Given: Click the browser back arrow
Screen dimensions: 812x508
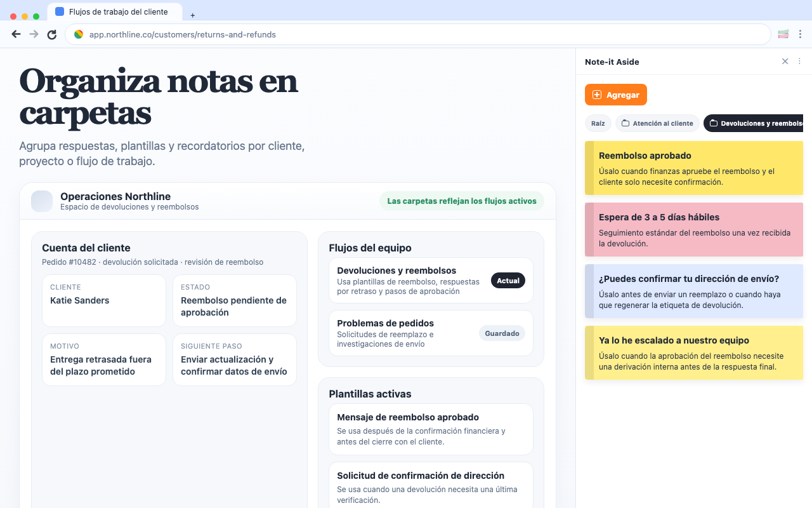Looking at the screenshot, I should pos(16,34).
